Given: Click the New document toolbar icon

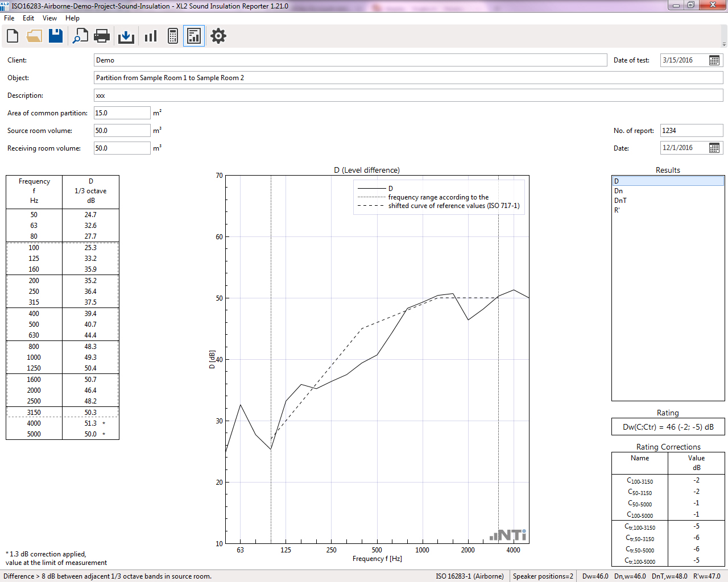Looking at the screenshot, I should (13, 36).
